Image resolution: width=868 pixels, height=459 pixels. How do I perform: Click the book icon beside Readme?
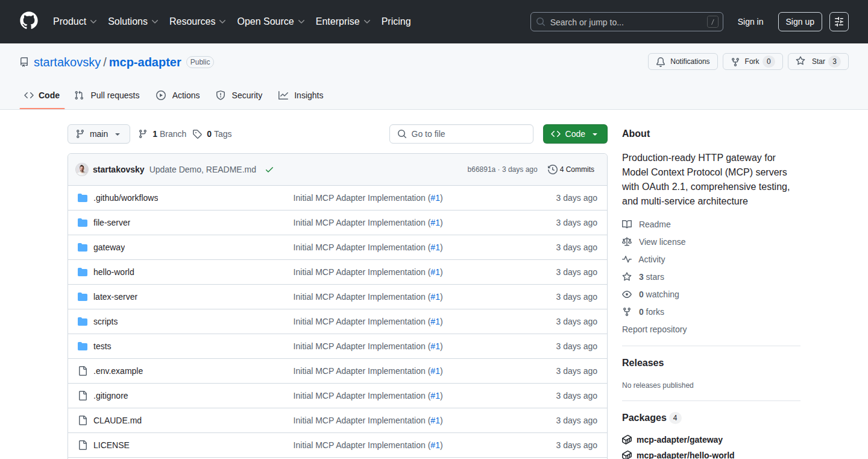tap(627, 224)
